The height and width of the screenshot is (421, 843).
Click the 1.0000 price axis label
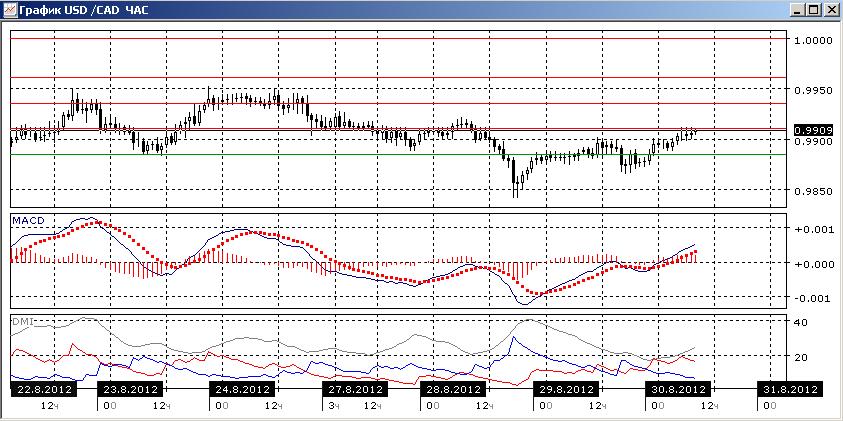pyautogui.click(x=813, y=40)
